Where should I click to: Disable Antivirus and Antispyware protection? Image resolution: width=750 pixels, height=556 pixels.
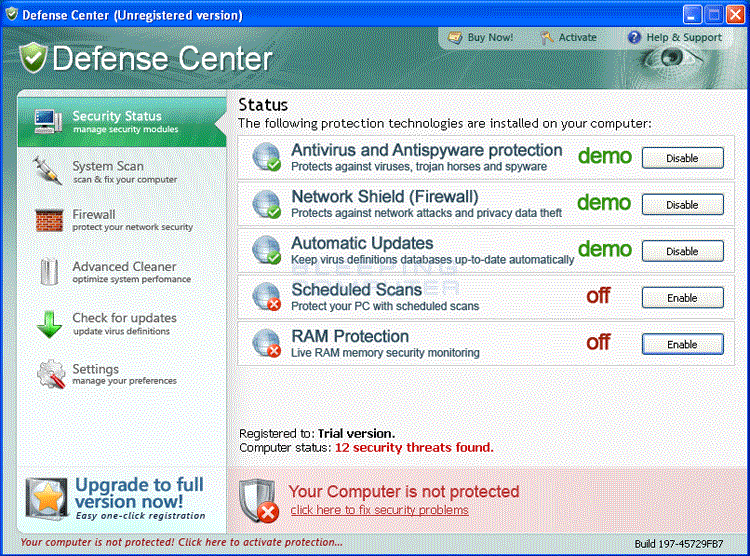point(682,158)
